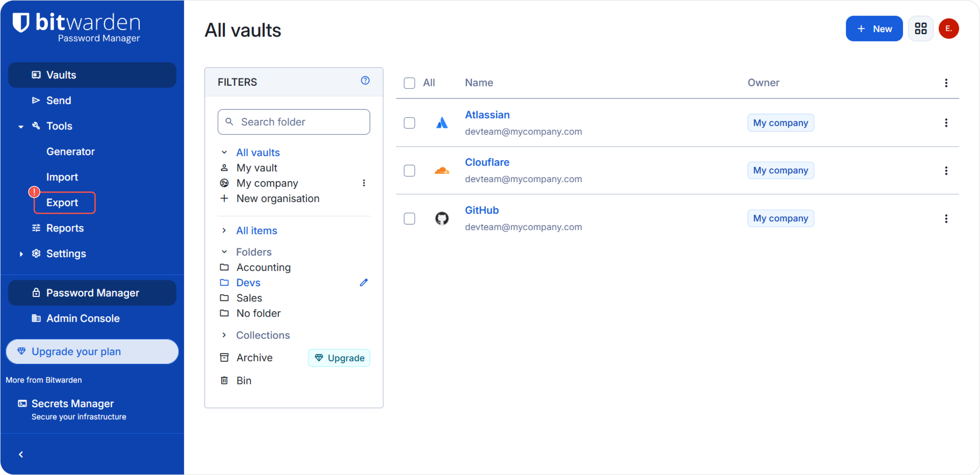
Task: Collapse the sidebar with the bottom arrow
Action: coord(21,454)
